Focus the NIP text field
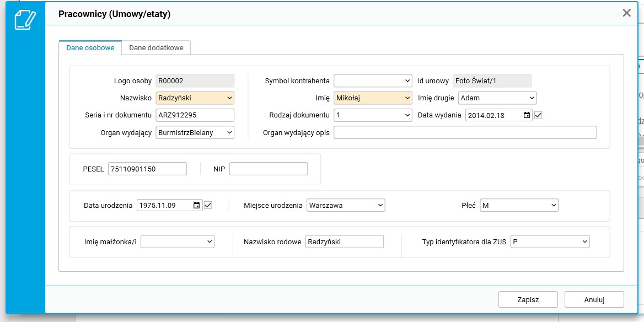Viewport: 644px width, 322px height. click(268, 169)
